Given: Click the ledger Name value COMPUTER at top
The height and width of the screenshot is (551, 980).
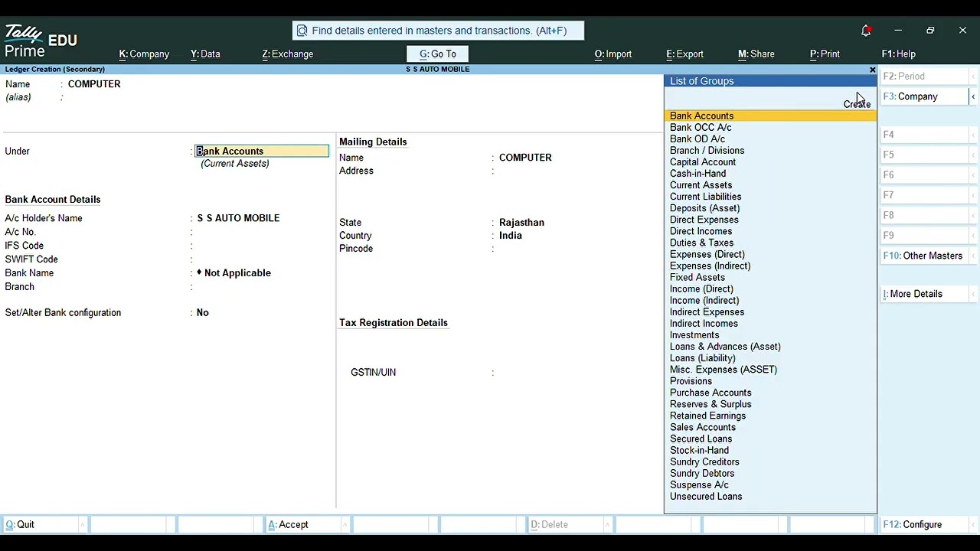Looking at the screenshot, I should click(94, 84).
